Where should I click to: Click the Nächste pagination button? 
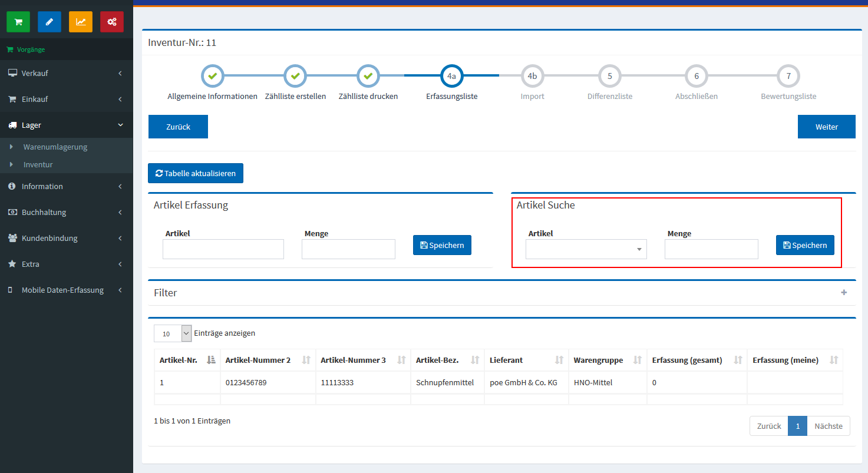pyautogui.click(x=828, y=426)
